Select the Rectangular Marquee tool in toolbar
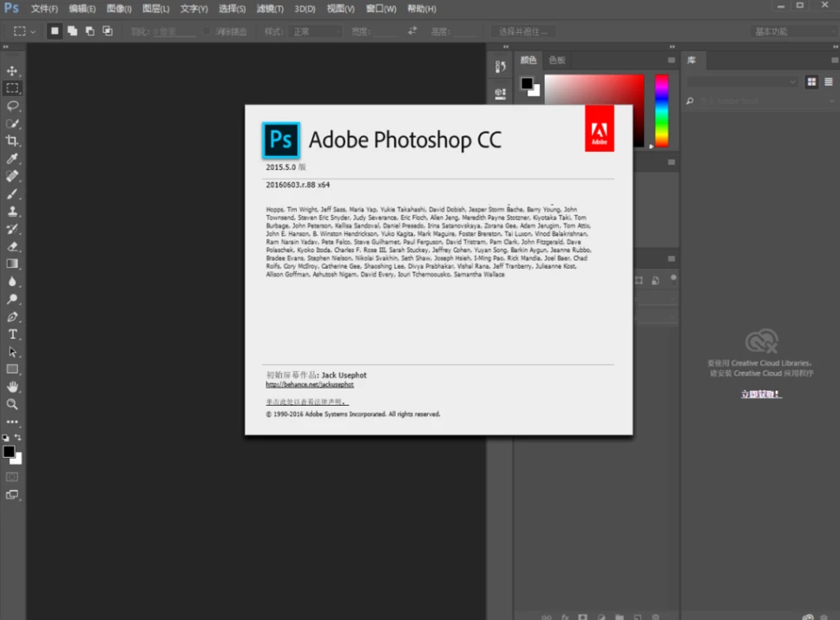The width and height of the screenshot is (840, 620). pos(12,88)
